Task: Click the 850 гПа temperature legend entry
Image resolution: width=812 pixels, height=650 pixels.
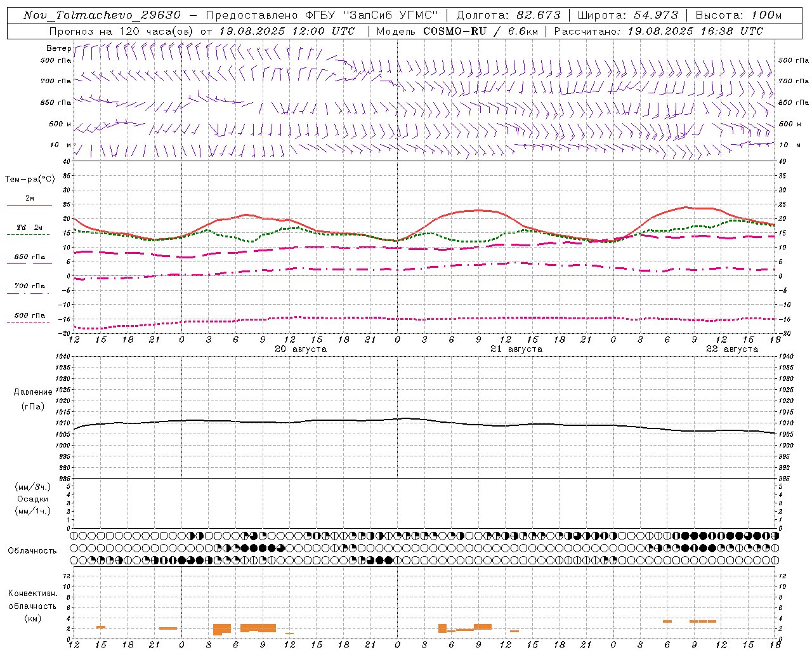Action: pyautogui.click(x=30, y=257)
